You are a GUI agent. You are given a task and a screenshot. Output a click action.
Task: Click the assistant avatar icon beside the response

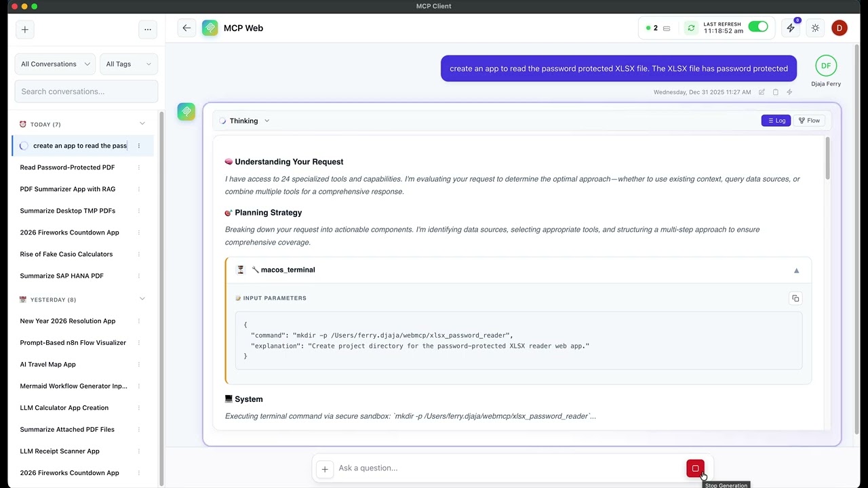[x=186, y=111]
